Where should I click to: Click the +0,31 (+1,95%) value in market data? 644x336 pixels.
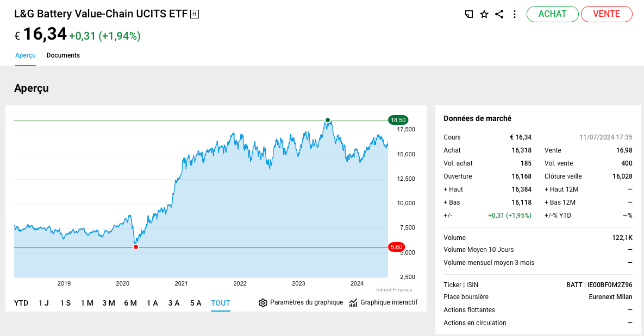click(510, 215)
